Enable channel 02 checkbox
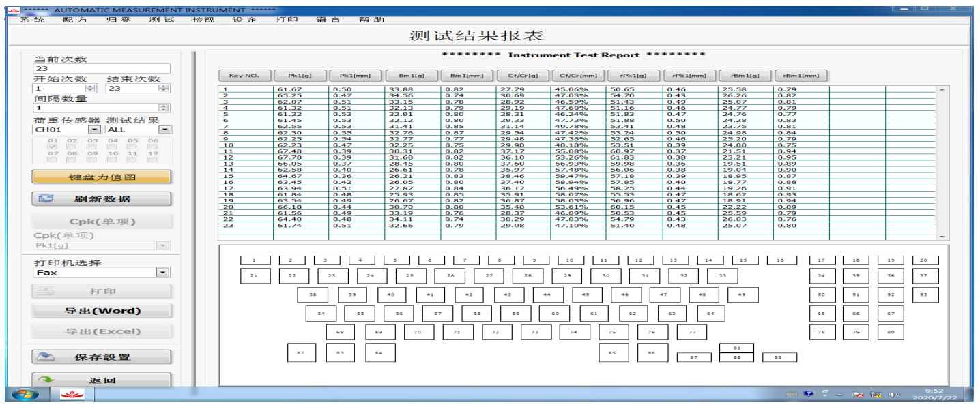The height and width of the screenshot is (409, 980). tap(72, 147)
